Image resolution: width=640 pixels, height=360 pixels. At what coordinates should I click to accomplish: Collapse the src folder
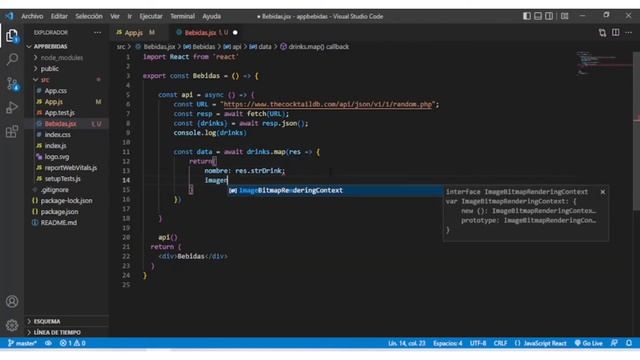point(67,80)
